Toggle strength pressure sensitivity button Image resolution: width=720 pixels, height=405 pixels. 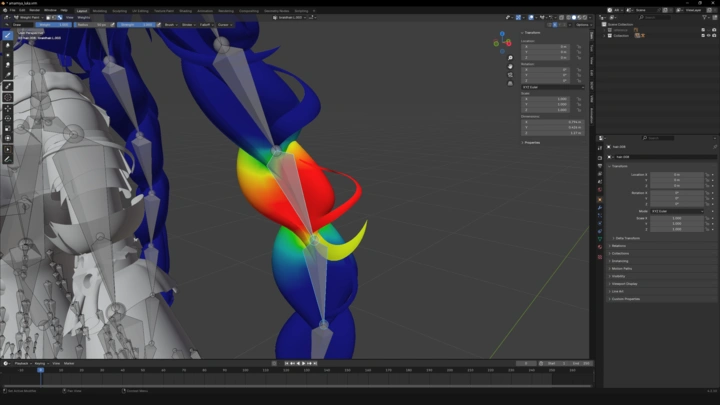point(159,25)
